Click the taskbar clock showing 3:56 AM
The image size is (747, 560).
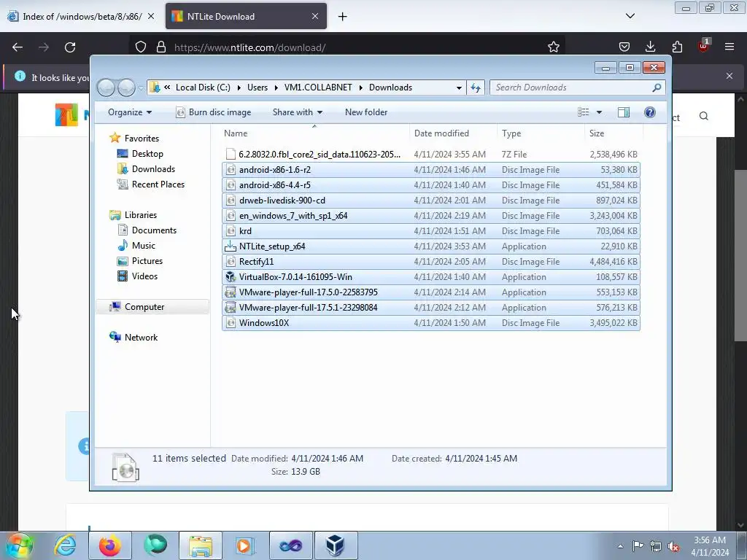pos(710,546)
